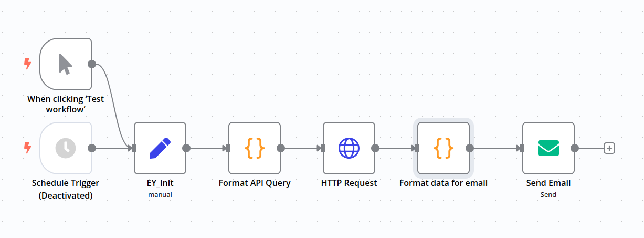Click the 'Format API Query' label

[255, 183]
